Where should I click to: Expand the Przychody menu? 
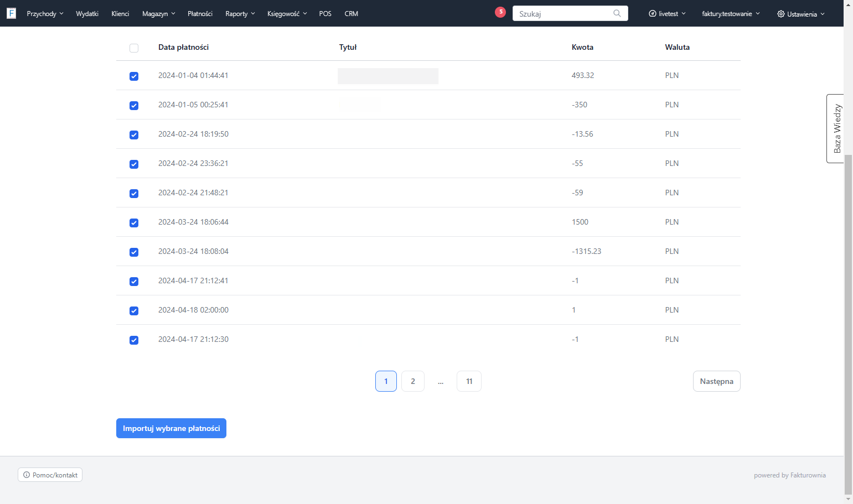pyautogui.click(x=45, y=13)
